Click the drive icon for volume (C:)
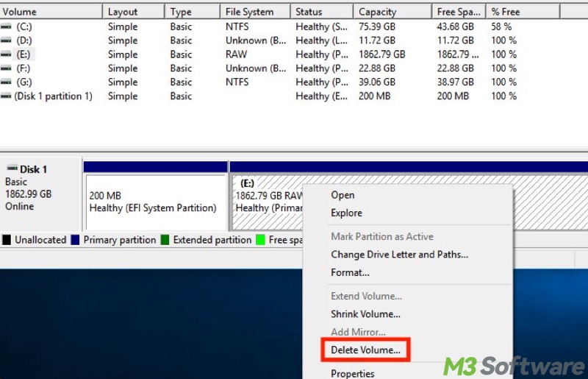 click(6, 26)
